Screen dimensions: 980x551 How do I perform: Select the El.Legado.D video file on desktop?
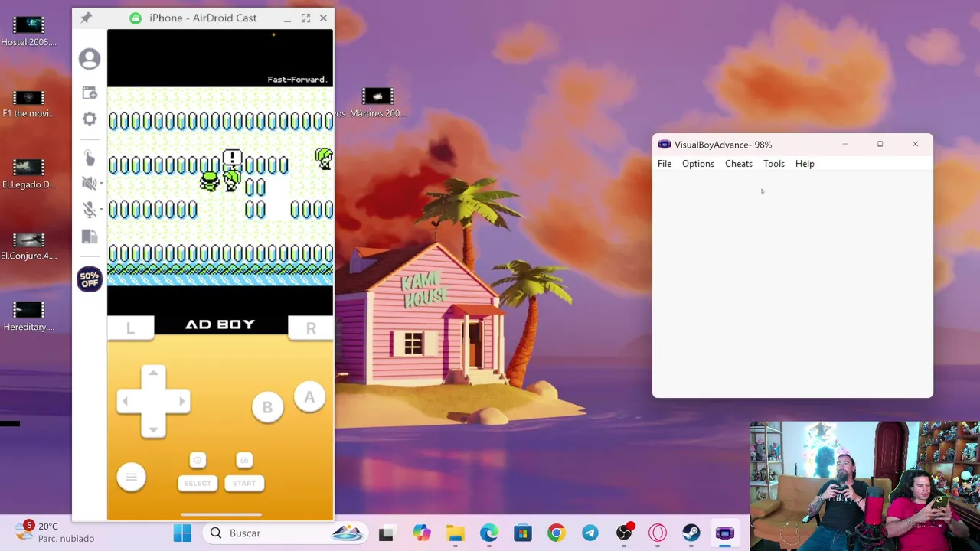(x=28, y=174)
